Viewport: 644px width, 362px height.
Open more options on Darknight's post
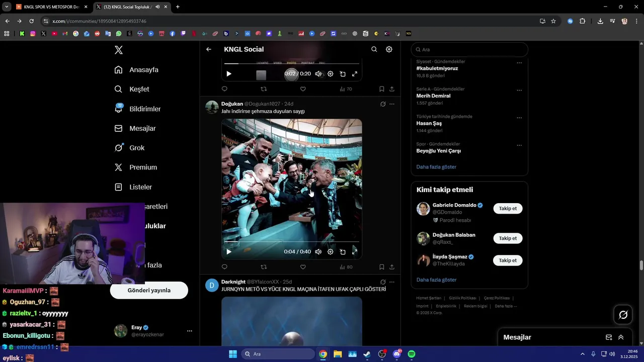point(392,282)
